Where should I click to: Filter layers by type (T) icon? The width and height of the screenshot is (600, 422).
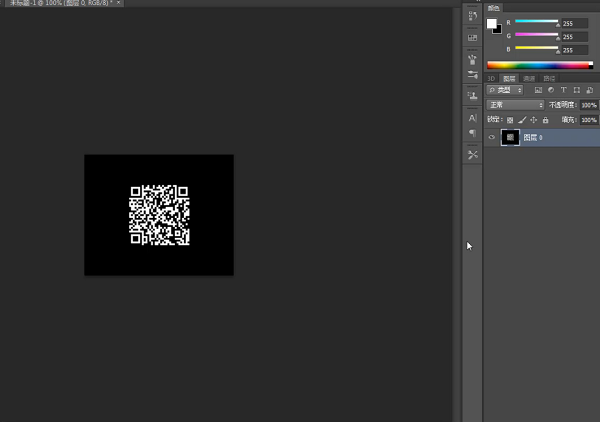(x=564, y=90)
